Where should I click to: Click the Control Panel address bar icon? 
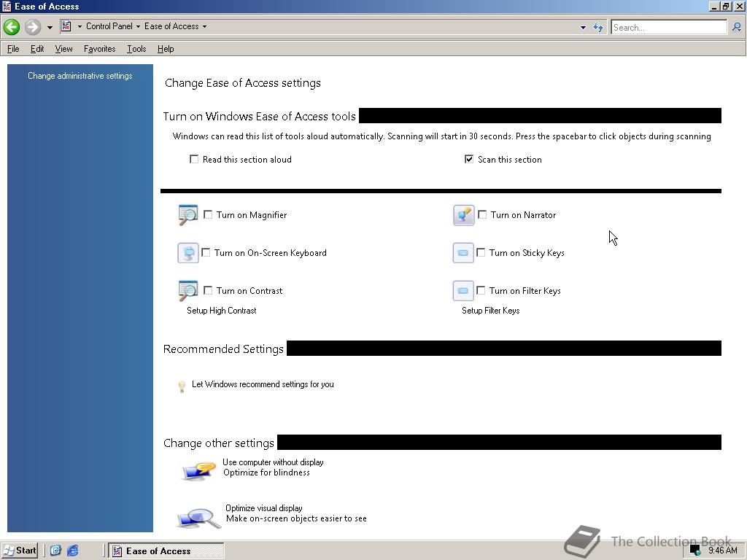tap(66, 26)
